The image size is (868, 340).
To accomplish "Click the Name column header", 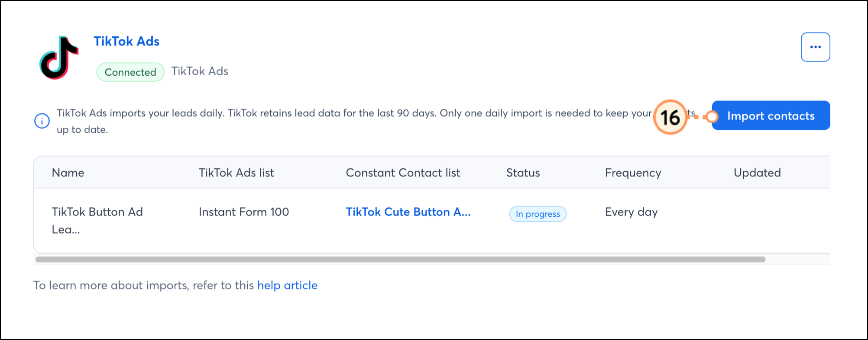I will click(68, 172).
